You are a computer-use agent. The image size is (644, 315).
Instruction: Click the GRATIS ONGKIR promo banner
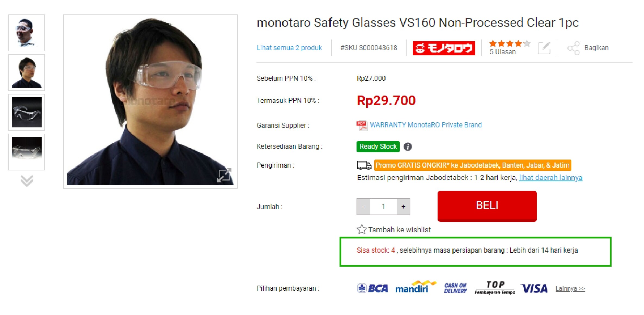coord(472,165)
